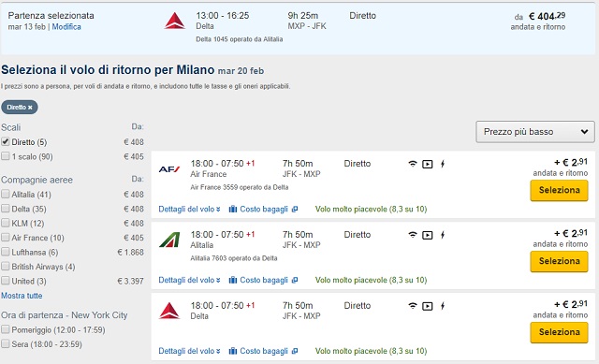Click Costo bagagli on Air France flight

click(263, 209)
